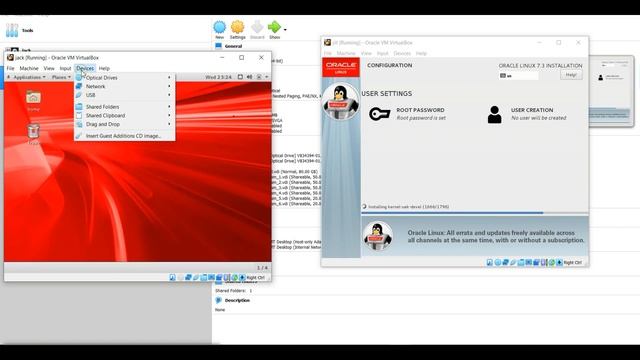Open Input menu in installer VM window

tap(382, 53)
